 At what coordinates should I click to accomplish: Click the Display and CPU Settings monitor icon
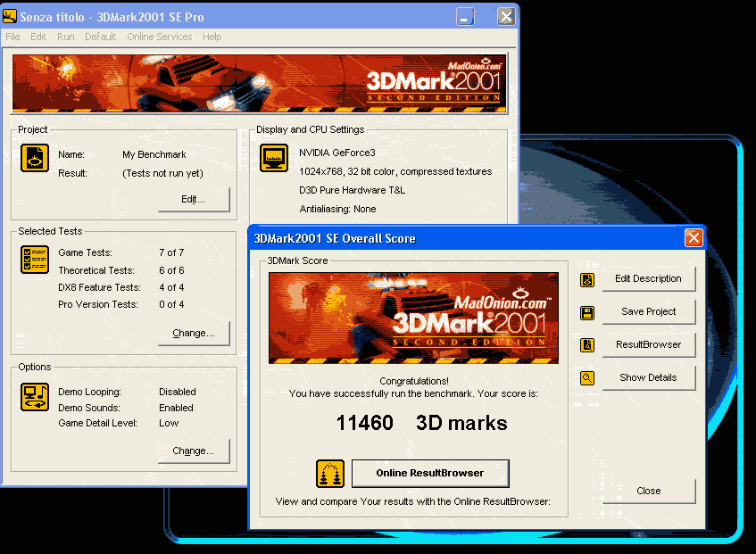(274, 158)
